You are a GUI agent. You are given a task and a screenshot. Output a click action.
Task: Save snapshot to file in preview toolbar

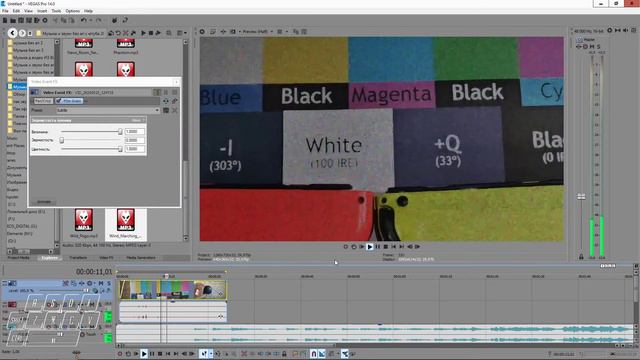coord(304,31)
